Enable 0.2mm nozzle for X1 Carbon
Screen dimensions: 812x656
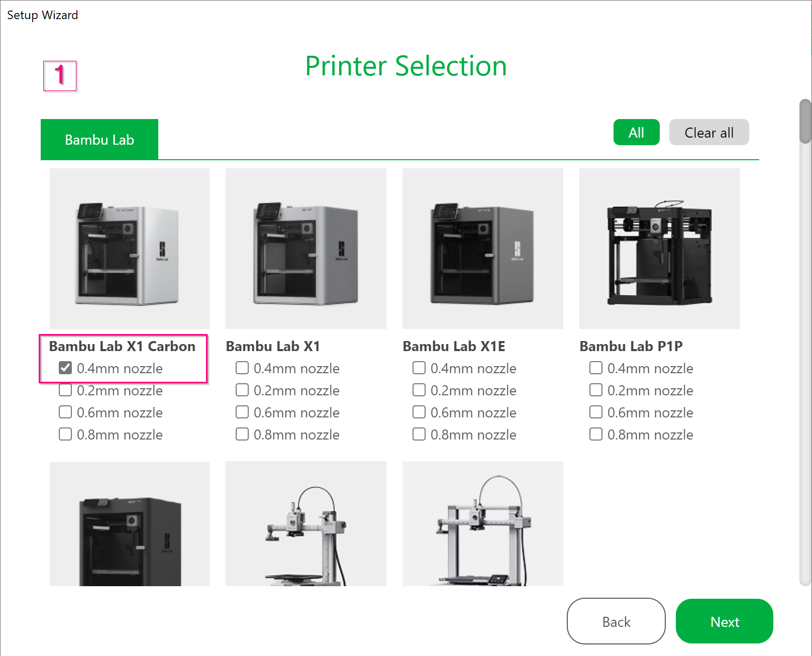pyautogui.click(x=65, y=390)
